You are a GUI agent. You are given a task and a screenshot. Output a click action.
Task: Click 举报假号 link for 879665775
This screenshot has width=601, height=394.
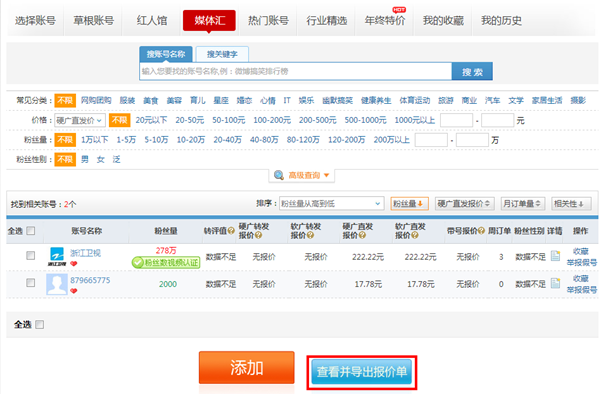[581, 290]
